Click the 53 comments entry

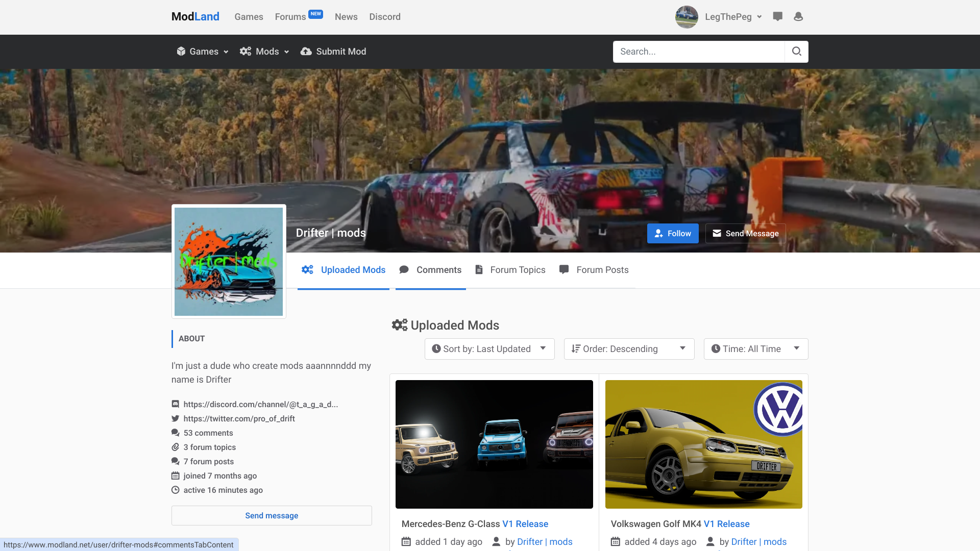208,433
